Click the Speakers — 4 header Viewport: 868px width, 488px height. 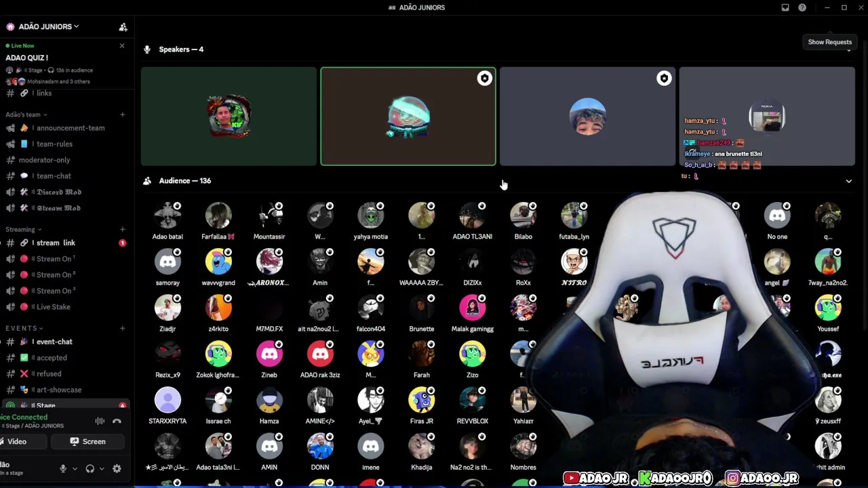[181, 49]
